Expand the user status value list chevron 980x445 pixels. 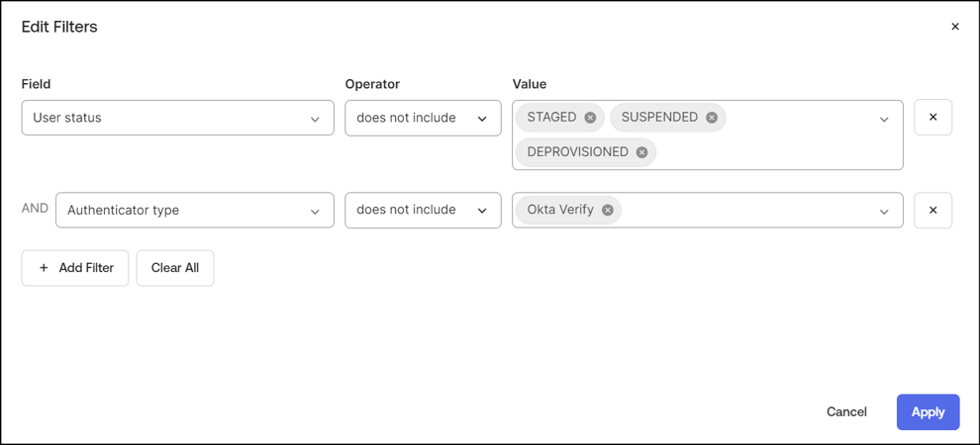(884, 119)
